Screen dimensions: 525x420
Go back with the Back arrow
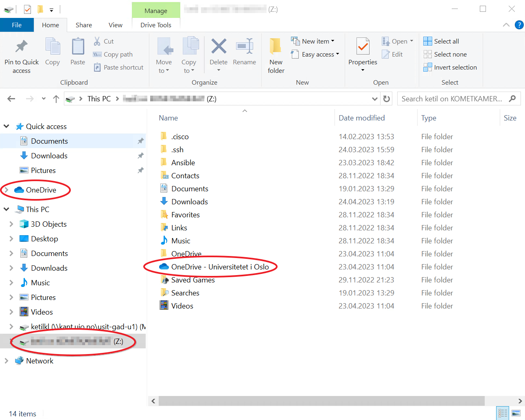(11, 98)
